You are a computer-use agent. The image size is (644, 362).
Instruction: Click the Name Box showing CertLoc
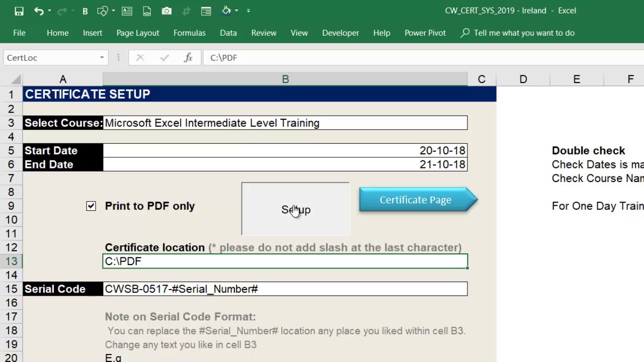(x=50, y=58)
